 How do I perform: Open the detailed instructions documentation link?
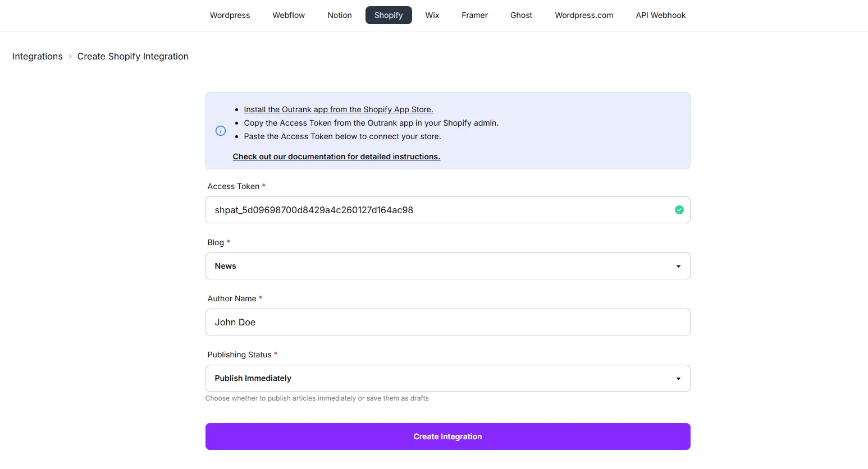tap(336, 156)
